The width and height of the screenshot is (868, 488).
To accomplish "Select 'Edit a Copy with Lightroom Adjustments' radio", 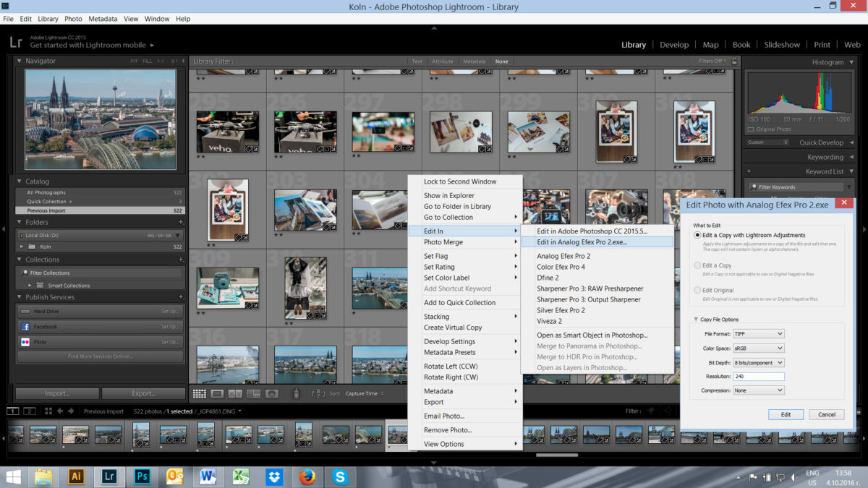I will click(x=697, y=236).
